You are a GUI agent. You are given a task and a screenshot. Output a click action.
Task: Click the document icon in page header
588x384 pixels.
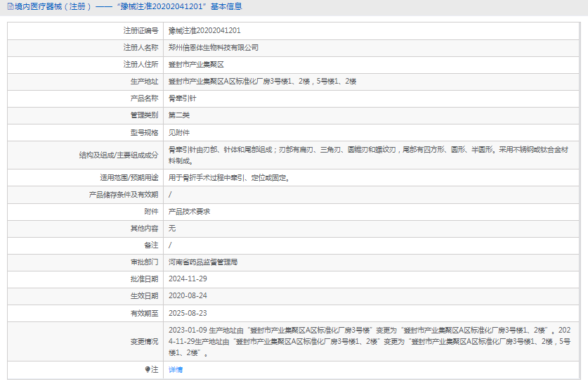coord(11,6)
